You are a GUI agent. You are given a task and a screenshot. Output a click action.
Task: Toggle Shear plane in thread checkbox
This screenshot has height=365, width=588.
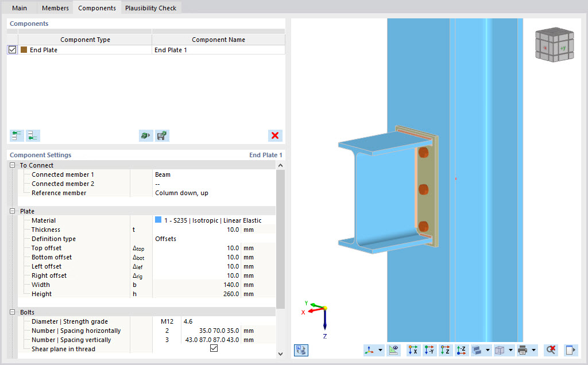[x=214, y=348]
